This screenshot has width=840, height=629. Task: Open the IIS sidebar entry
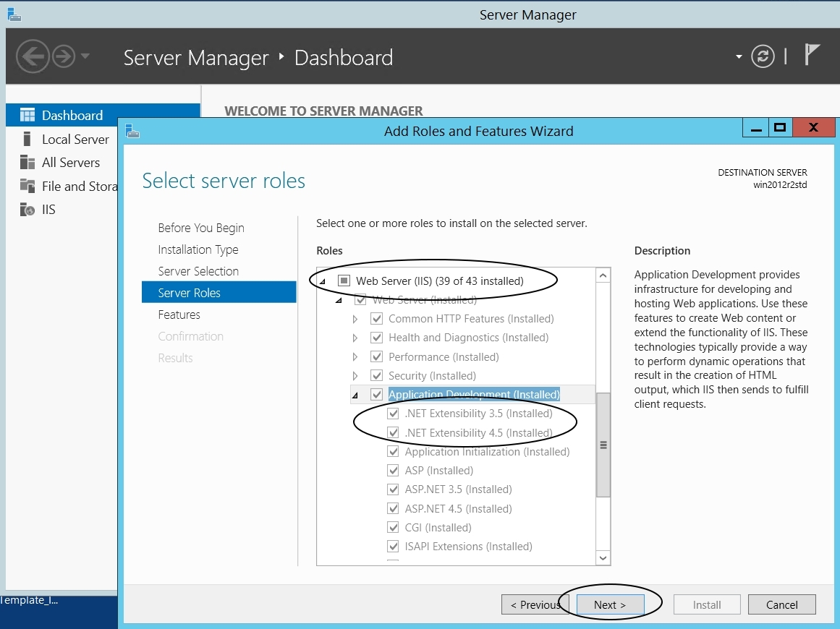[x=48, y=210]
